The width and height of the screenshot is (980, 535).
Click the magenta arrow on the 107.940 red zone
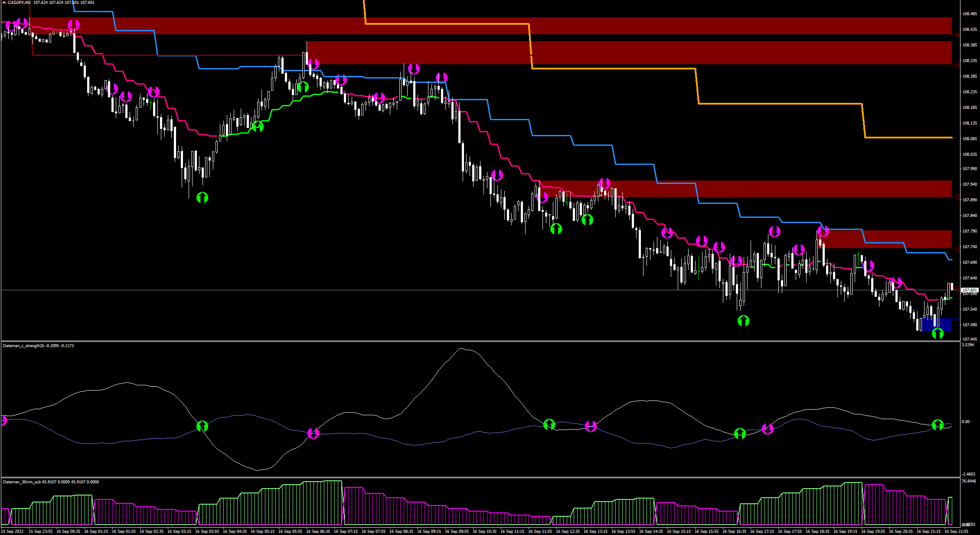pyautogui.click(x=604, y=183)
